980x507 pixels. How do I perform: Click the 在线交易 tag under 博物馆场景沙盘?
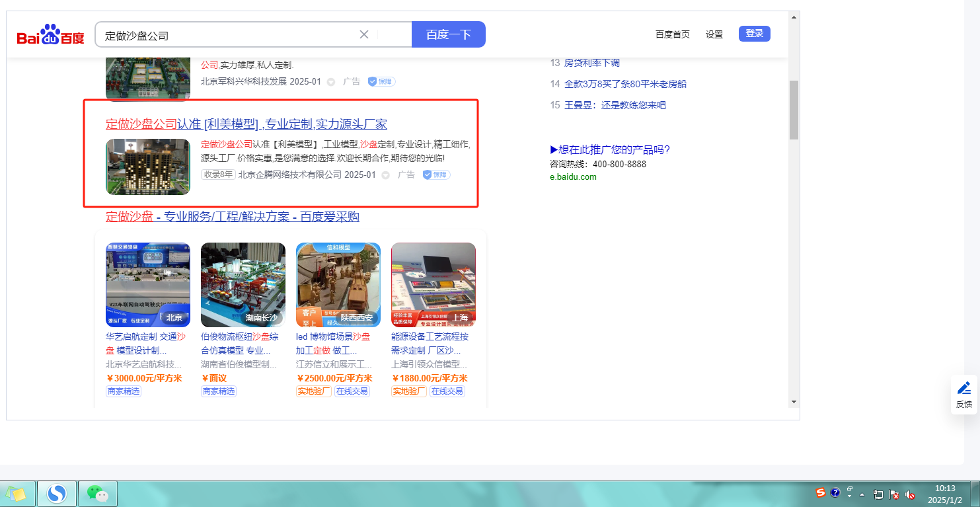point(352,391)
